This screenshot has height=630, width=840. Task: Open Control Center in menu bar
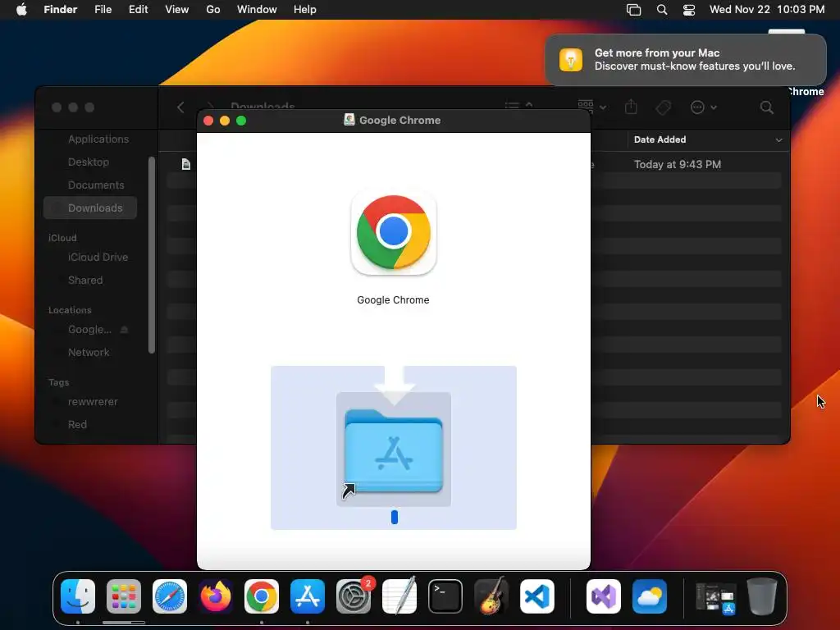tap(689, 10)
